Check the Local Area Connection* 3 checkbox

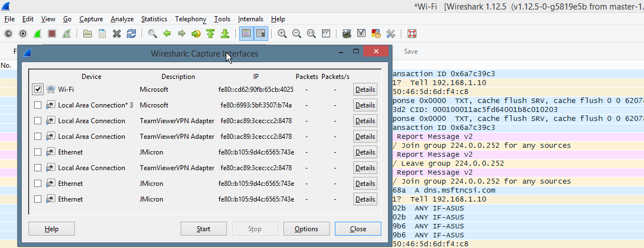click(38, 105)
